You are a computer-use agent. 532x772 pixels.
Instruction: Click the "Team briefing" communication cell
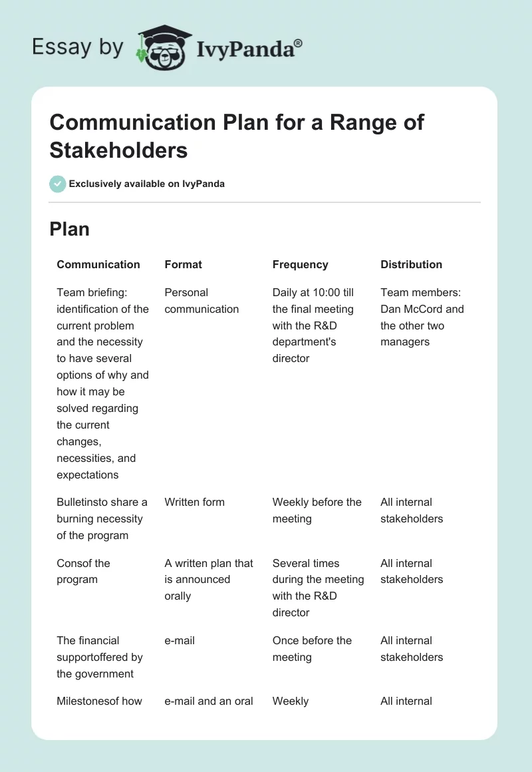(x=102, y=383)
